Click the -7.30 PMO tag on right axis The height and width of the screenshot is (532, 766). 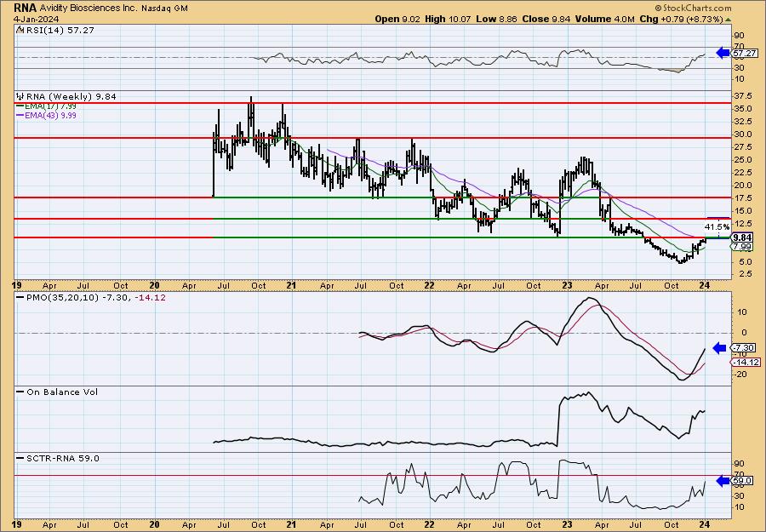click(743, 348)
